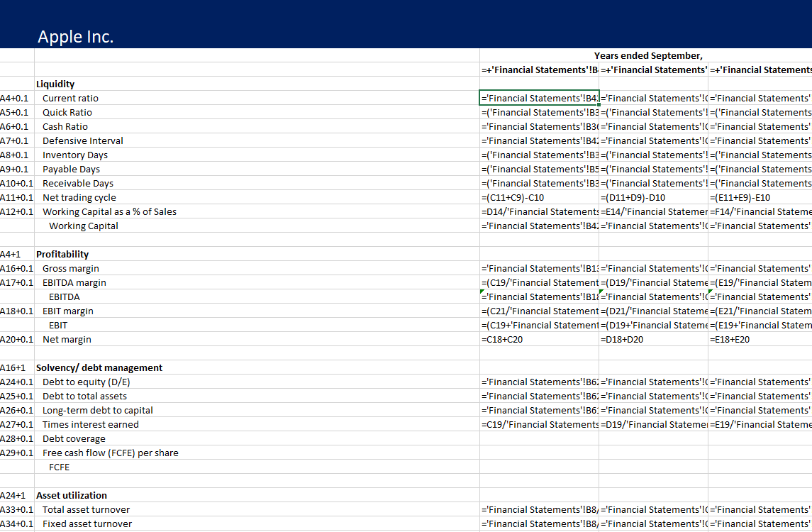This screenshot has height=532, width=812.
Task: Select the A24+1 numbering cell
Action: (x=16, y=496)
